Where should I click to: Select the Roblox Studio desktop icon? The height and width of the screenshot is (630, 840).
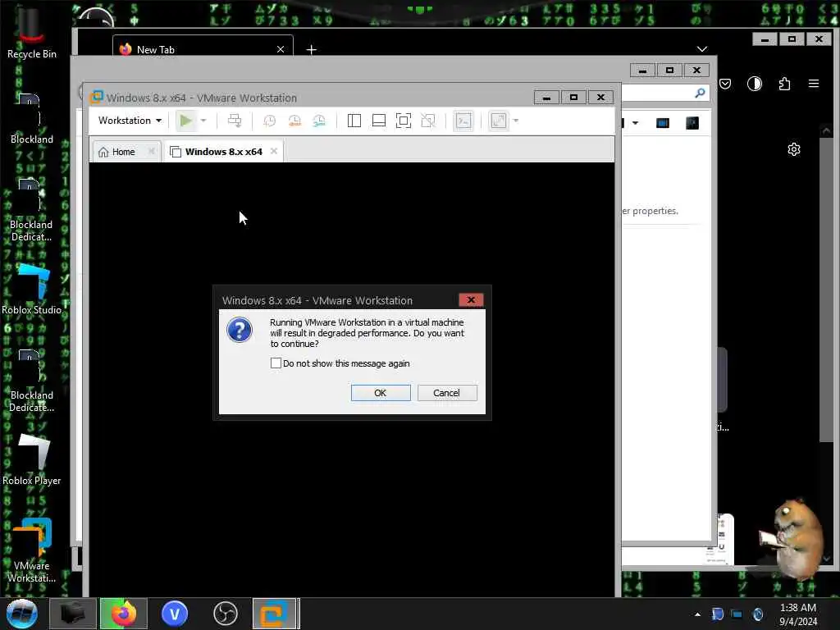32,290
